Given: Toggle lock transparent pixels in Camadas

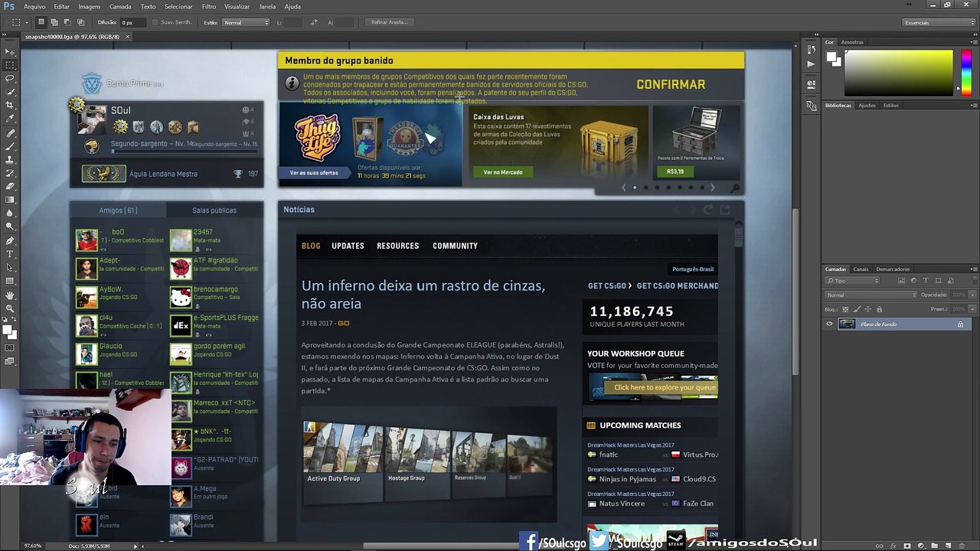Looking at the screenshot, I should [844, 309].
